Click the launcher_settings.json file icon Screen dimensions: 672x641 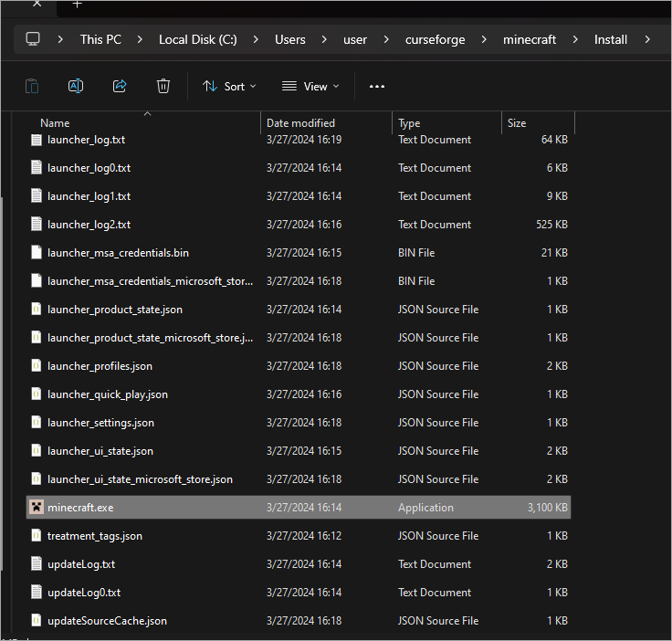(x=37, y=423)
